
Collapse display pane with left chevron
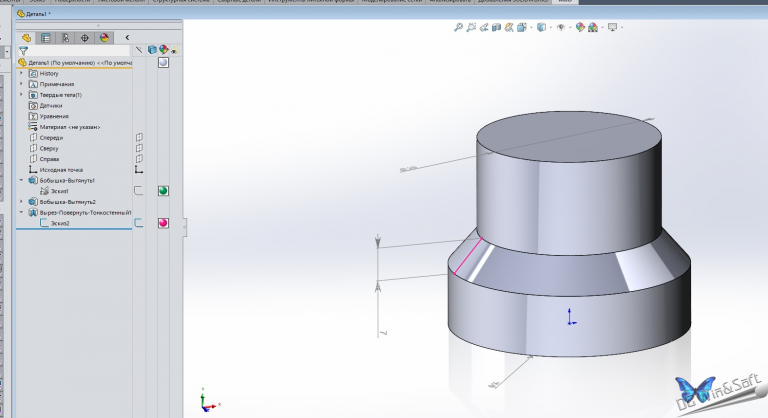point(127,37)
